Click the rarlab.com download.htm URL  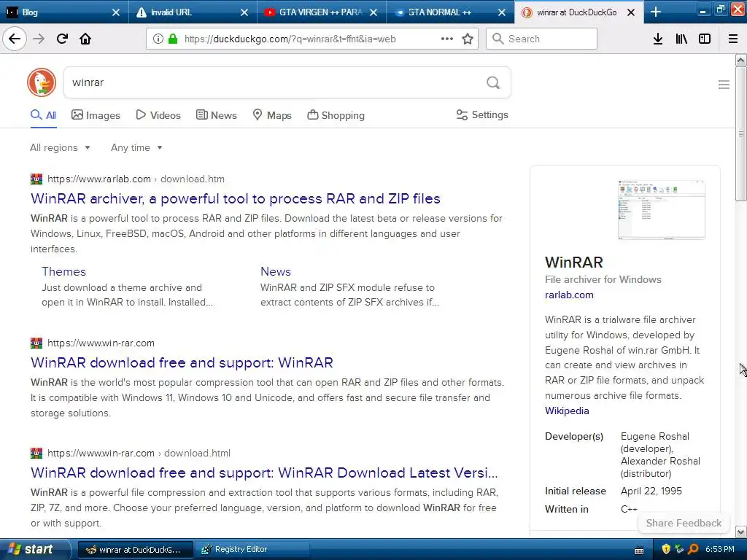tap(136, 179)
